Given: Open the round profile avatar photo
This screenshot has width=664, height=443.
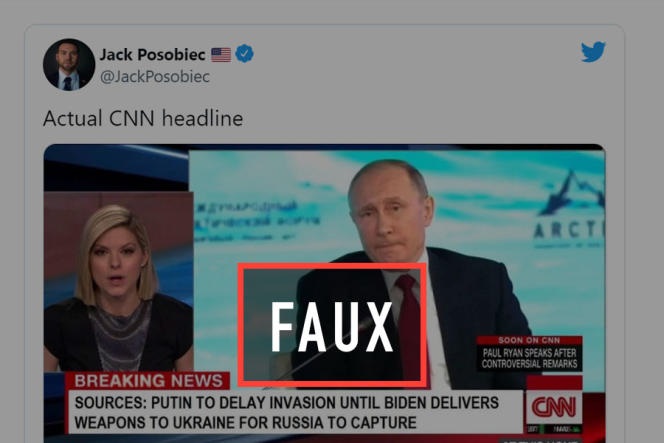Looking at the screenshot, I should 69,65.
